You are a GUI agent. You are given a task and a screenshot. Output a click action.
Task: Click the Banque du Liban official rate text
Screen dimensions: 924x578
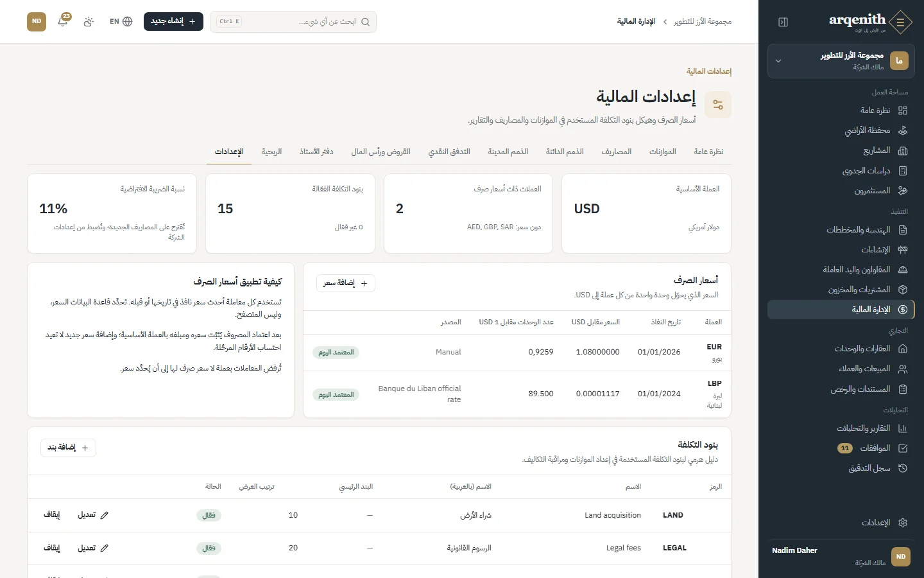420,394
